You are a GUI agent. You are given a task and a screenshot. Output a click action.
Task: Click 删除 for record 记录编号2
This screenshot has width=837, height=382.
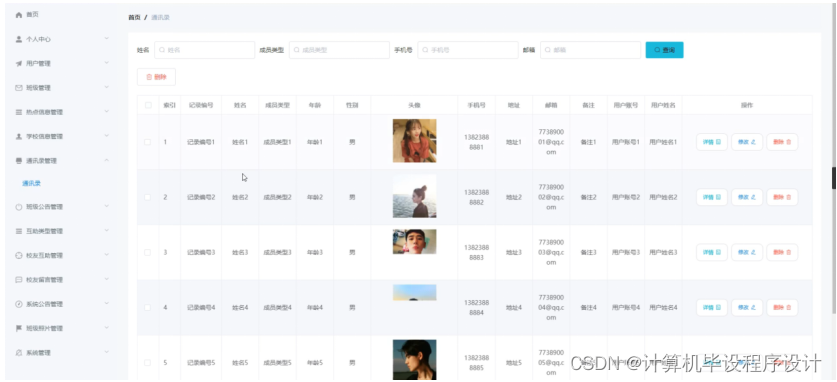click(x=782, y=197)
